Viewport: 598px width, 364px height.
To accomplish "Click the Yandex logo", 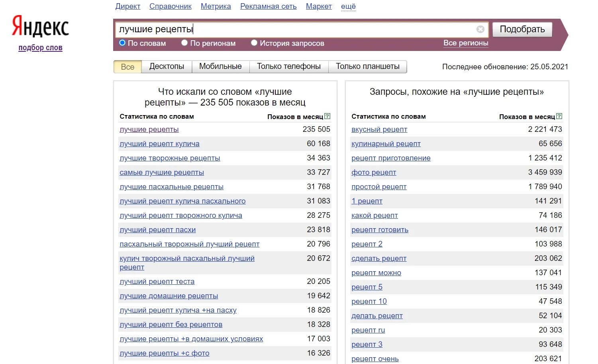I will 40,26.
